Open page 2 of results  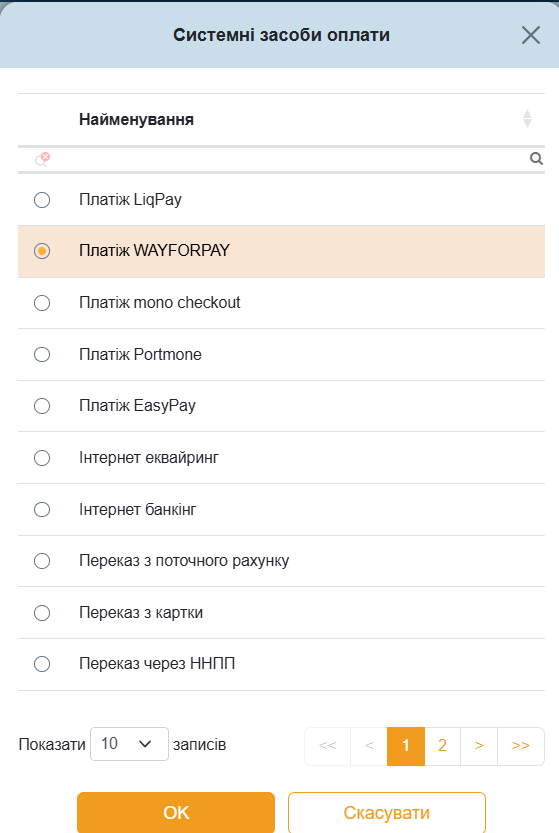[x=442, y=746]
